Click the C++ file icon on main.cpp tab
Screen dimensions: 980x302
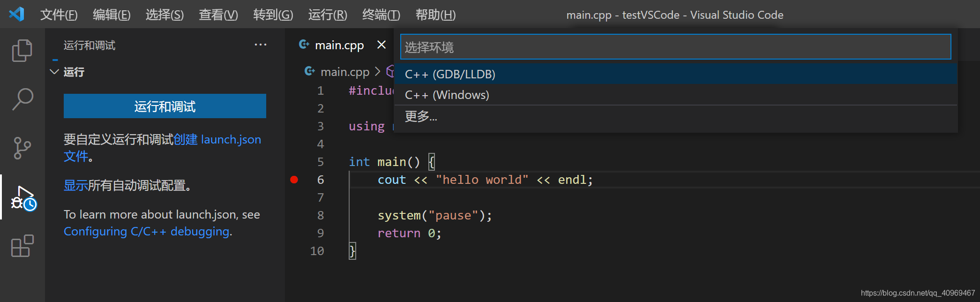pos(304,45)
